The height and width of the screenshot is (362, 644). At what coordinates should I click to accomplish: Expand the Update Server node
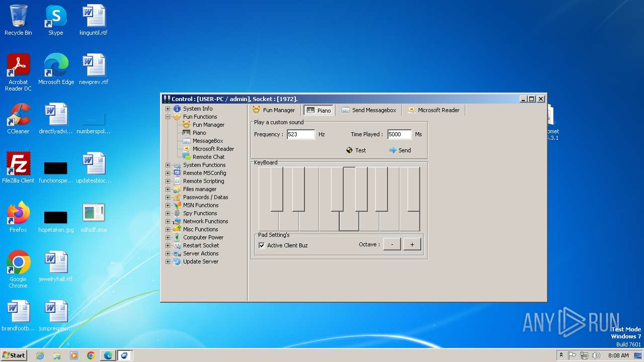(x=168, y=261)
